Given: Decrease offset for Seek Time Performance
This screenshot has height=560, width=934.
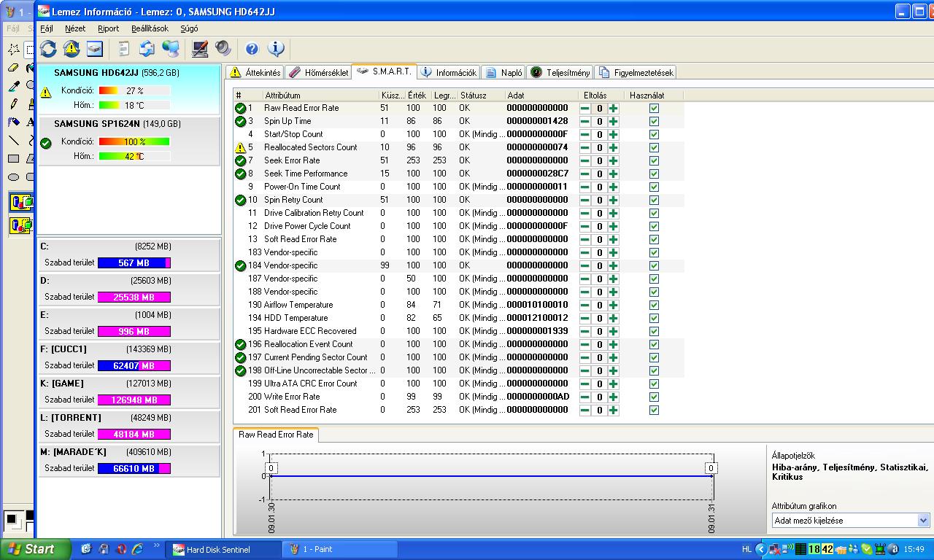Looking at the screenshot, I should (x=585, y=174).
